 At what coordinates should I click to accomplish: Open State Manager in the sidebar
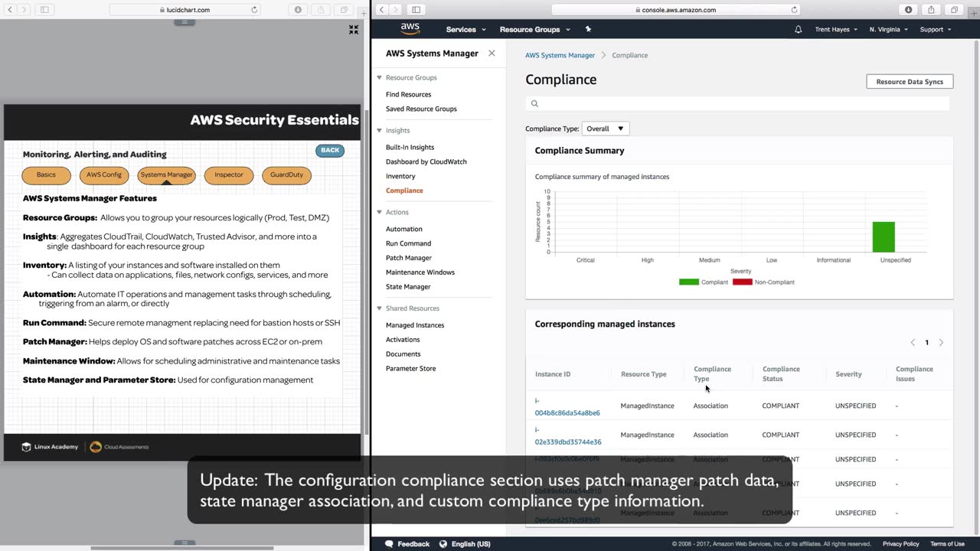408,287
